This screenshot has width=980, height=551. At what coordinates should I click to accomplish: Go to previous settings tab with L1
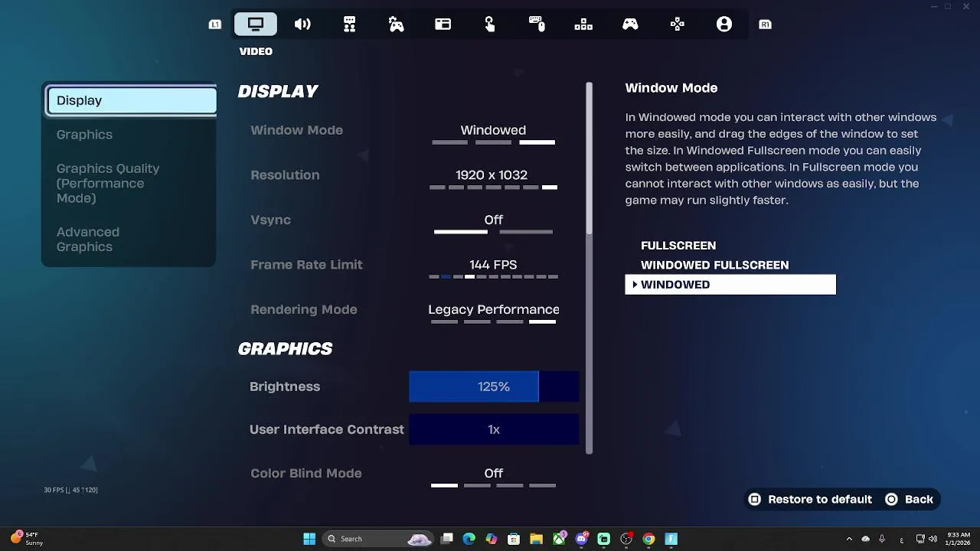point(215,24)
